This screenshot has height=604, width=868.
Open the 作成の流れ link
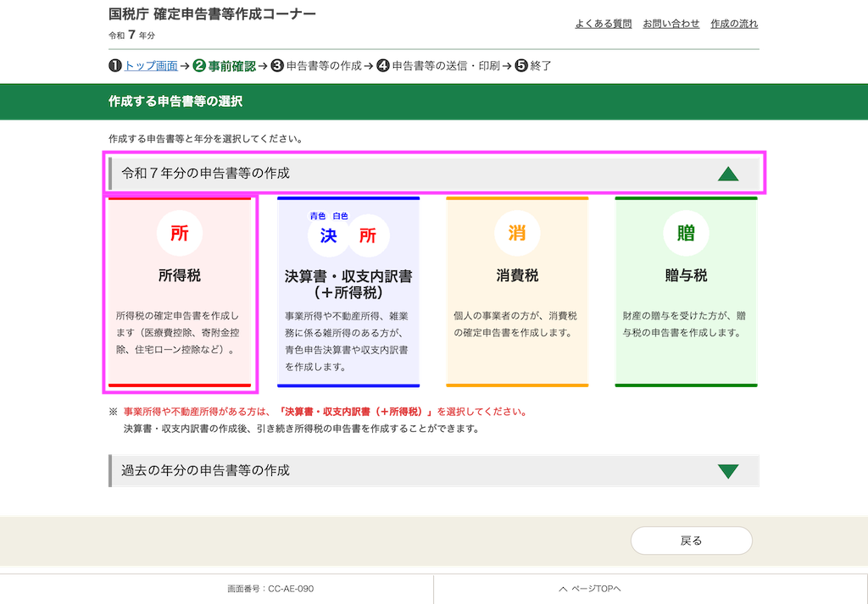coord(734,23)
